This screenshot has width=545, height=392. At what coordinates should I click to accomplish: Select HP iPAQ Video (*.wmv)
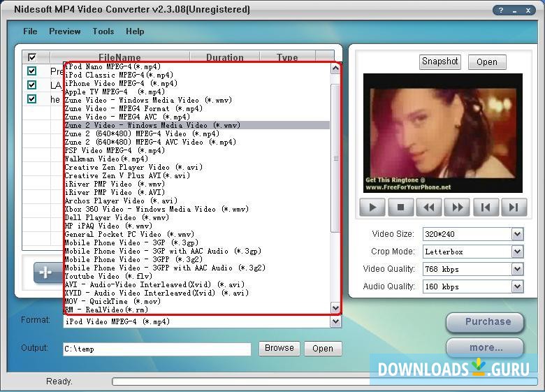coord(197,226)
